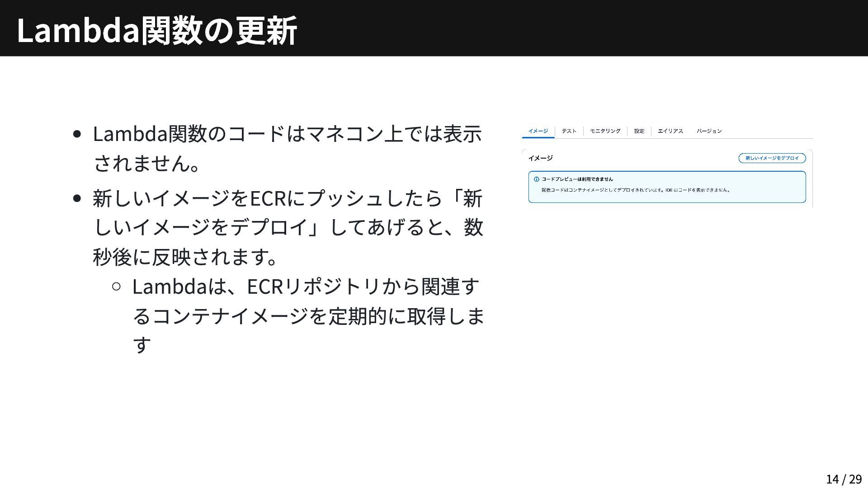Click the alert message mentioning IDE
Viewport: 868px width, 488px height.
[635, 190]
